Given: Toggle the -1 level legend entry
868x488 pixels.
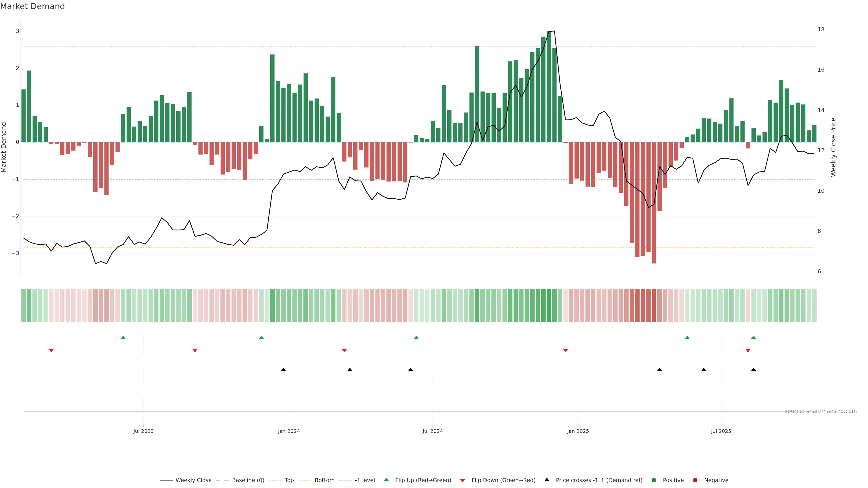Looking at the screenshot, I should 365,480.
